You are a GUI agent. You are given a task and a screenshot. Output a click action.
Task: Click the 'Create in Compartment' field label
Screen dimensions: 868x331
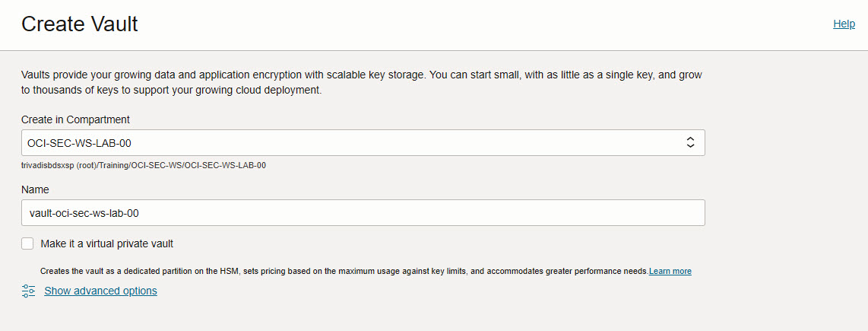(75, 119)
